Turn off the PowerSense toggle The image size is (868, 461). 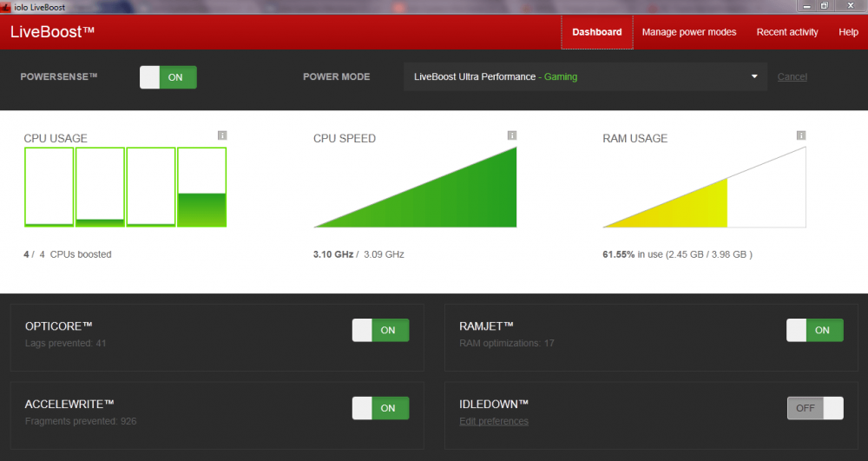point(168,77)
